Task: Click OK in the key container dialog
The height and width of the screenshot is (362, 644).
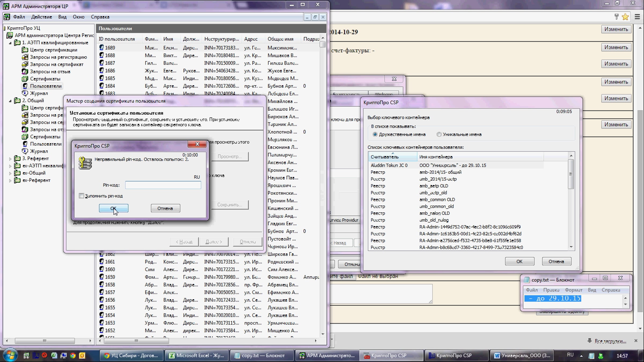Action: coord(519,261)
